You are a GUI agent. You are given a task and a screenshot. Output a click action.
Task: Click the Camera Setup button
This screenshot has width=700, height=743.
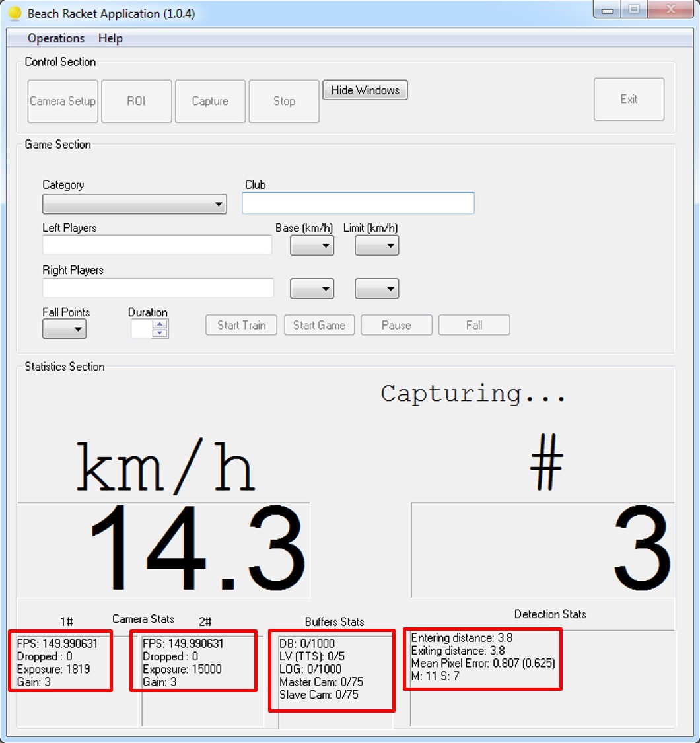(63, 101)
